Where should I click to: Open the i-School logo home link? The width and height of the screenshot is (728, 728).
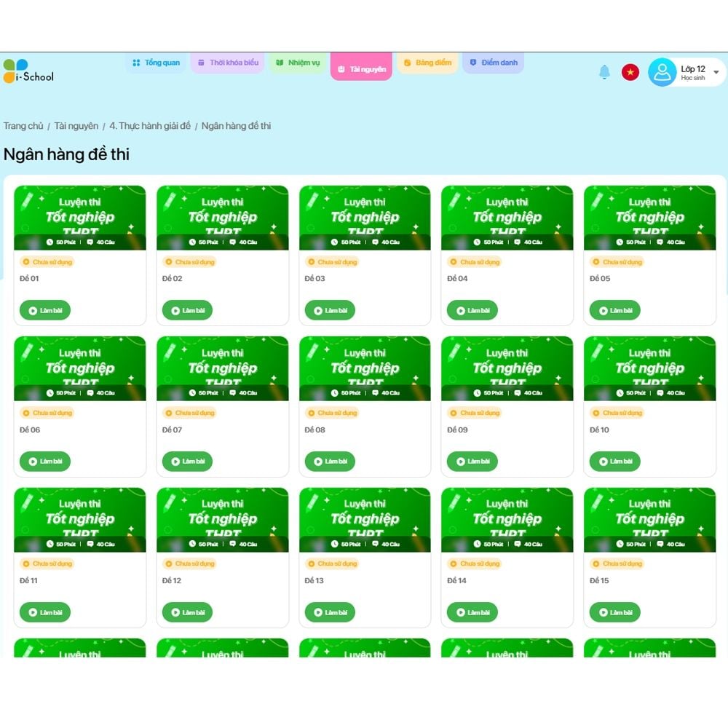[28, 71]
